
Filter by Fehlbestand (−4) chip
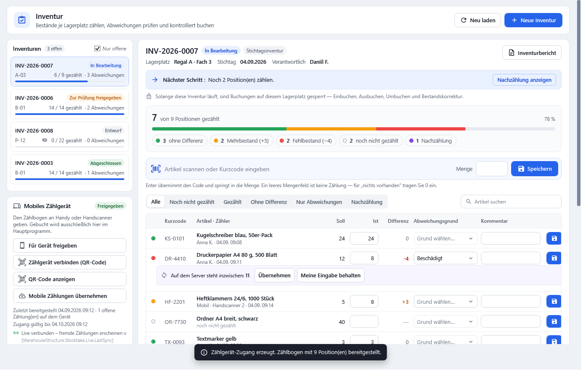[306, 141]
